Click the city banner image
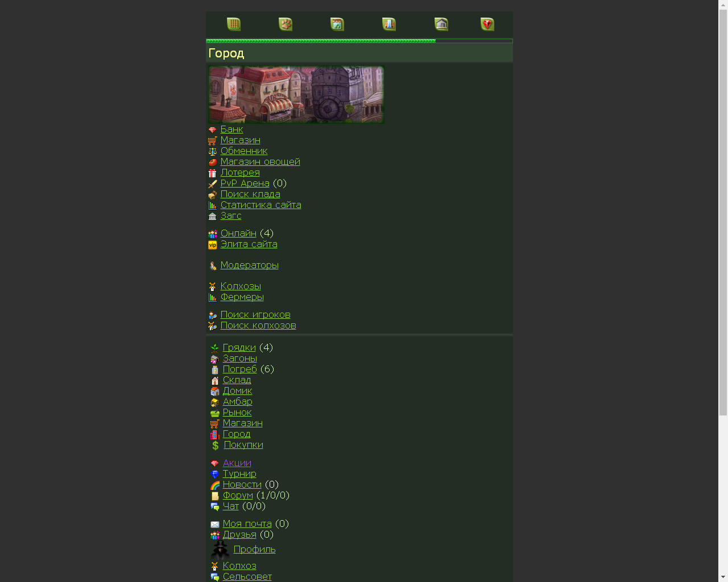 coord(296,94)
